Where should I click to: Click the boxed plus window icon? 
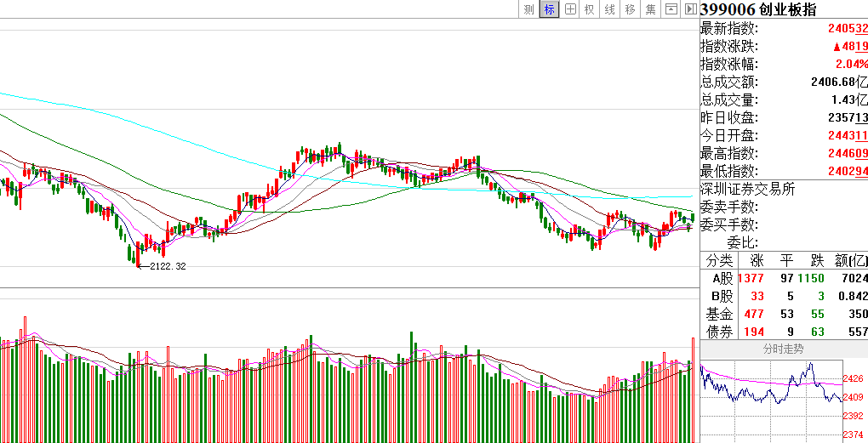569,9
